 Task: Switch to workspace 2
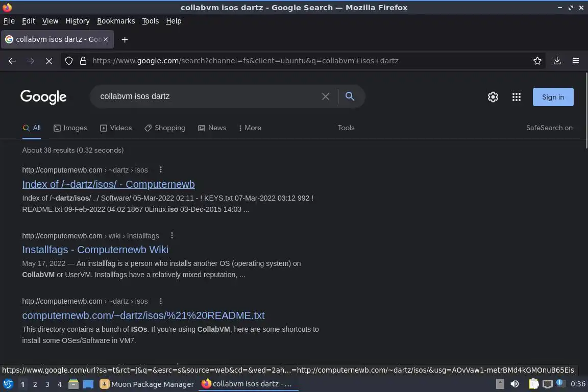(35, 384)
